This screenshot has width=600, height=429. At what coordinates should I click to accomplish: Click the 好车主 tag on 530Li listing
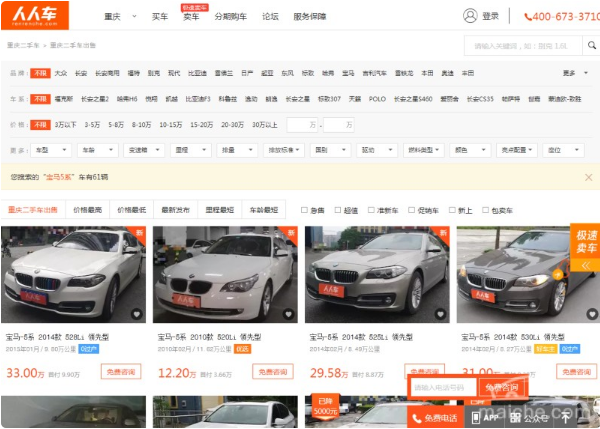tap(546, 349)
